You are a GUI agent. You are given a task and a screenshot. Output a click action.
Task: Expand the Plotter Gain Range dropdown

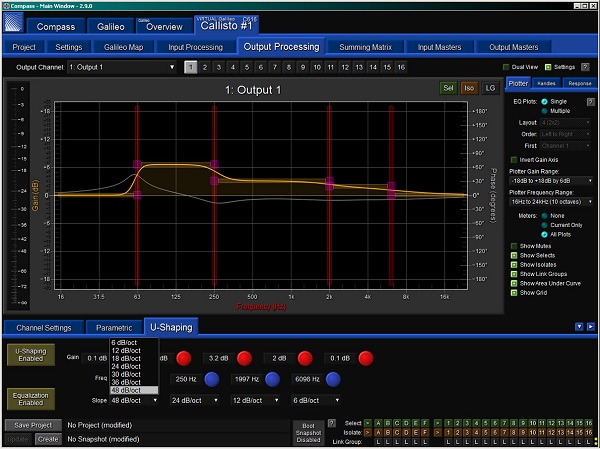551,181
